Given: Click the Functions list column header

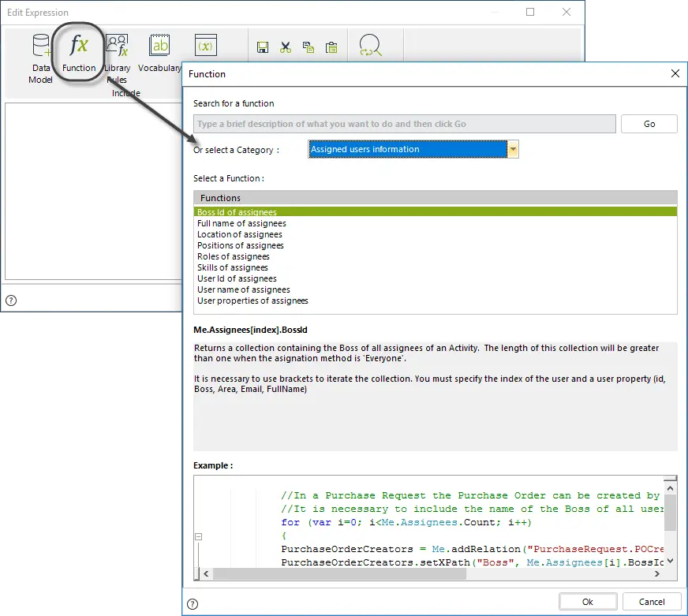Looking at the screenshot, I should [436, 198].
